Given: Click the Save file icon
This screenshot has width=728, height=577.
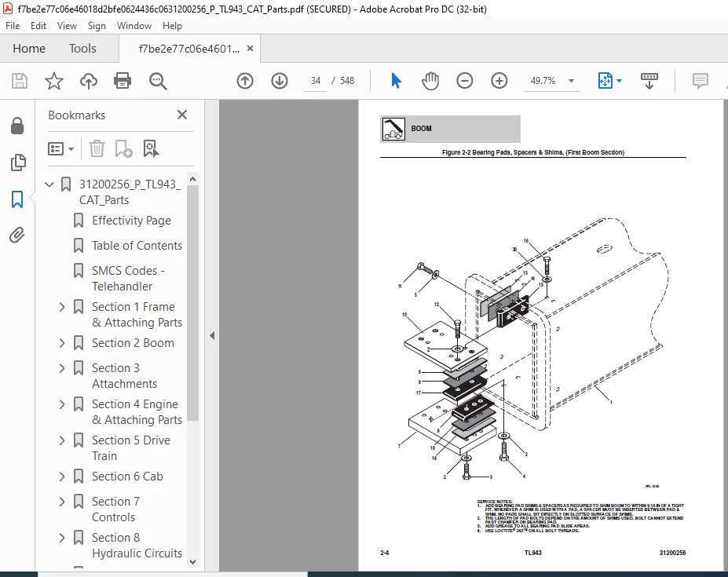Looking at the screenshot, I should pyautogui.click(x=20, y=81).
